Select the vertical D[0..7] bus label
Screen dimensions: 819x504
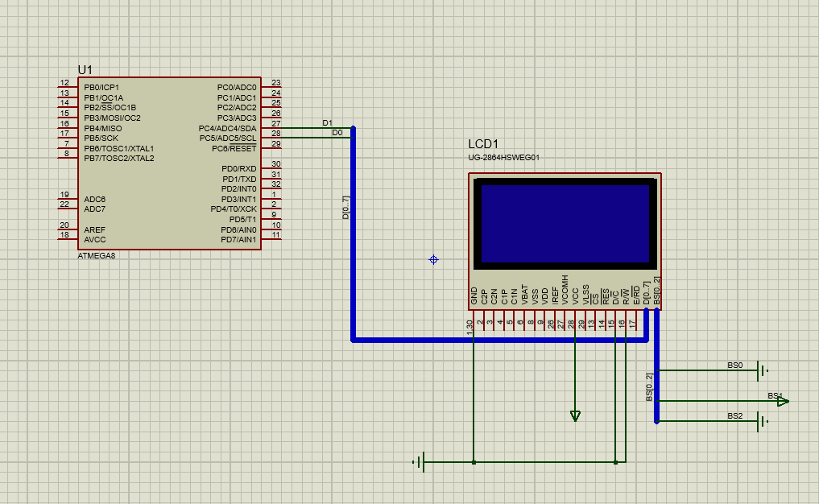click(345, 207)
